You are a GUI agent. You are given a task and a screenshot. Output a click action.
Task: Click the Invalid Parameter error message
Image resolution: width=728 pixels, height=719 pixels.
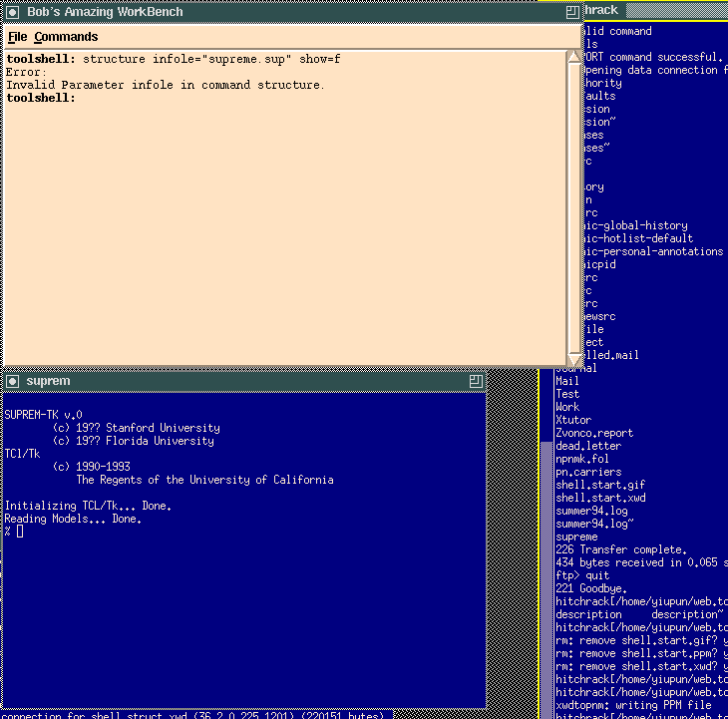165,86
